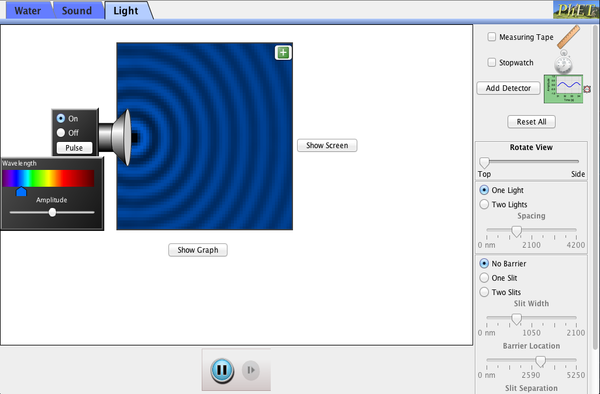This screenshot has height=394, width=600.
Task: Enable the Measuring Tape checkbox
Action: point(491,37)
